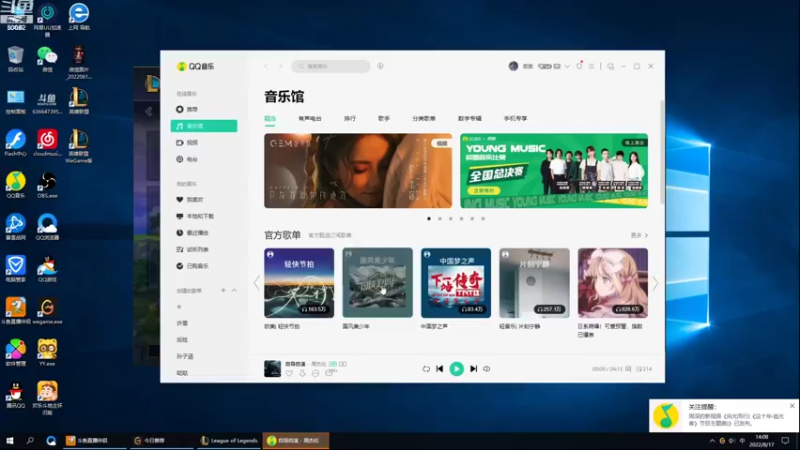Open the Windows Start menu

pyautogui.click(x=10, y=440)
